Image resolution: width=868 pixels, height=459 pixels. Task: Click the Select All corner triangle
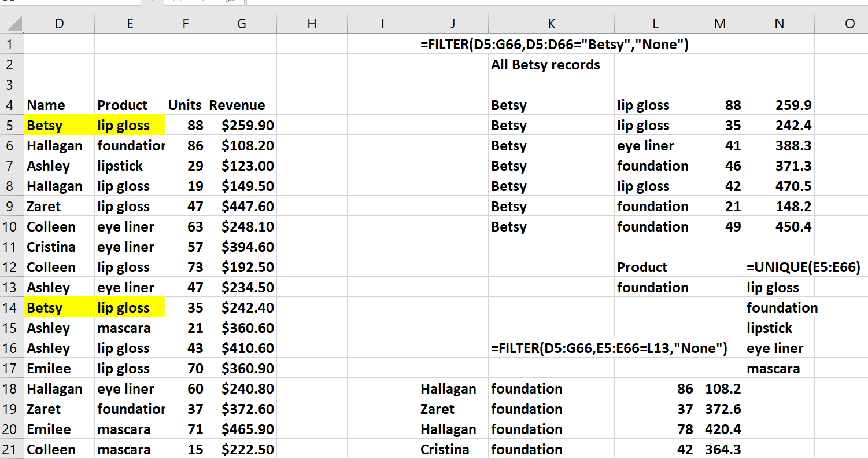[x=14, y=24]
